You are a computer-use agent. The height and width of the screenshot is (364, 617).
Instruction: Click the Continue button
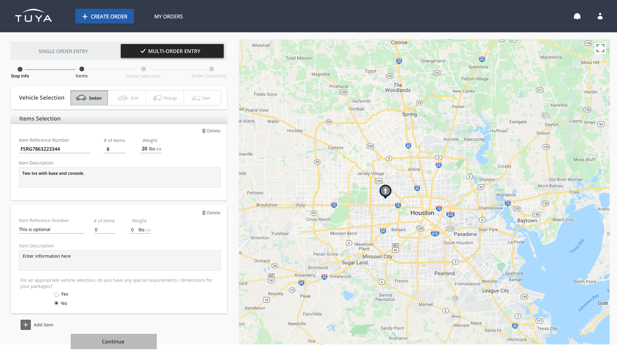(114, 342)
